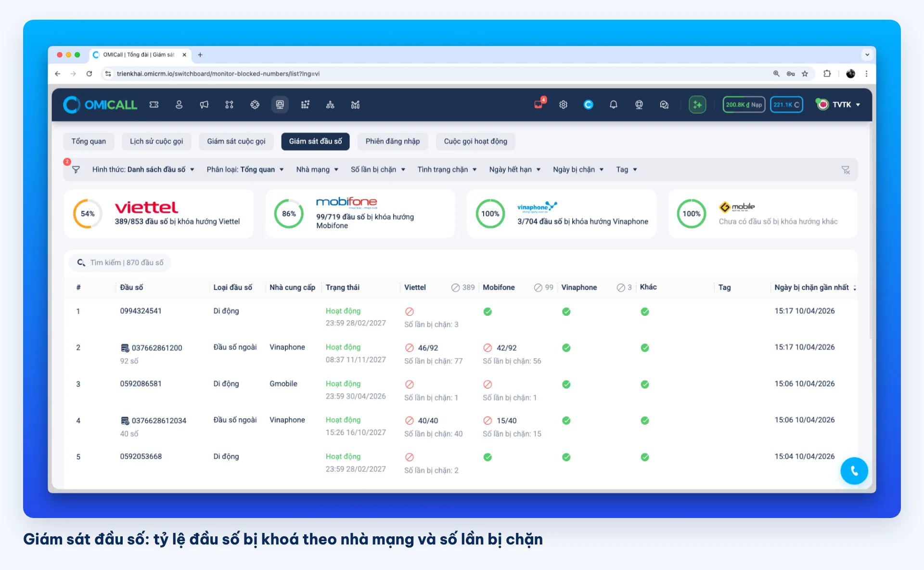Viewport: 924px width, 570px height.
Task: Click the 200.8K đ Nạp top-up button
Action: point(744,104)
